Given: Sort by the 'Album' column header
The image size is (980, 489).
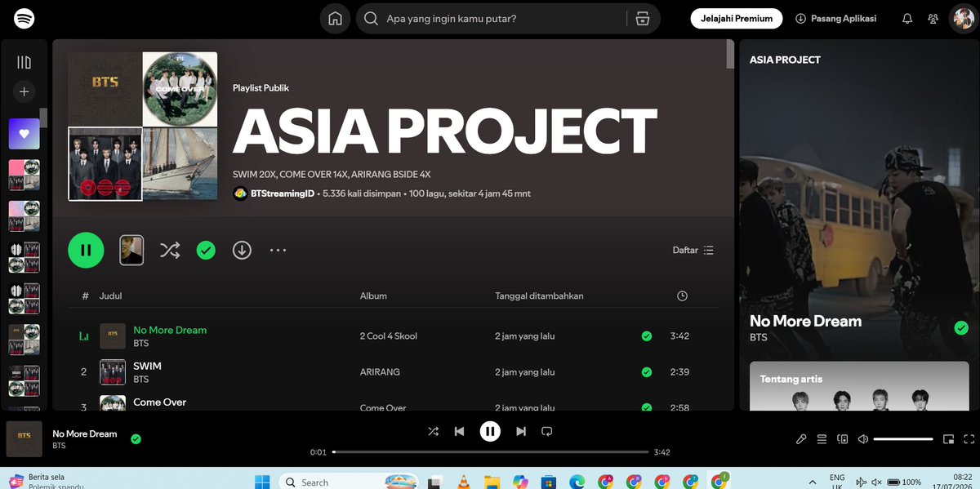Looking at the screenshot, I should (x=373, y=296).
